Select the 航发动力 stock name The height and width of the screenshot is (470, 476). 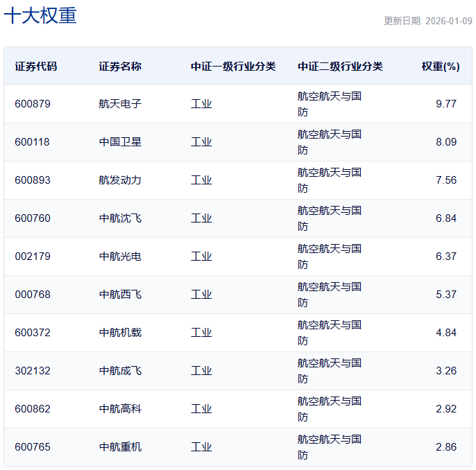point(120,180)
